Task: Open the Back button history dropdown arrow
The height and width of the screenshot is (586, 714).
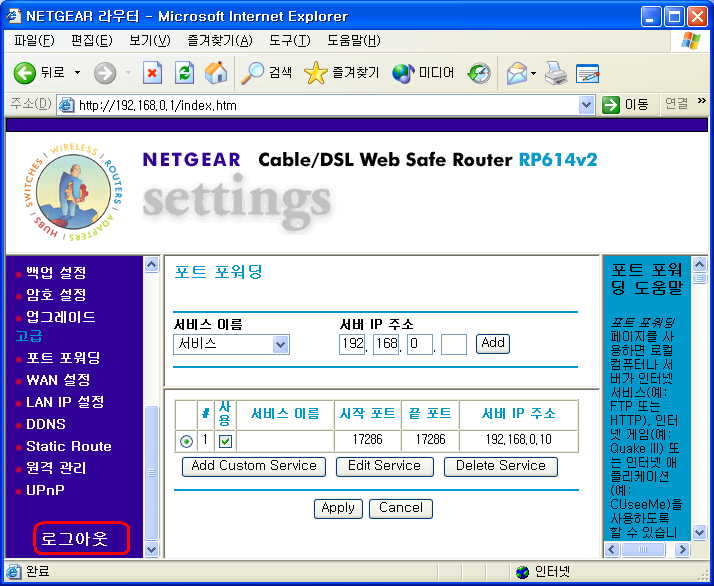Action: pos(77,73)
